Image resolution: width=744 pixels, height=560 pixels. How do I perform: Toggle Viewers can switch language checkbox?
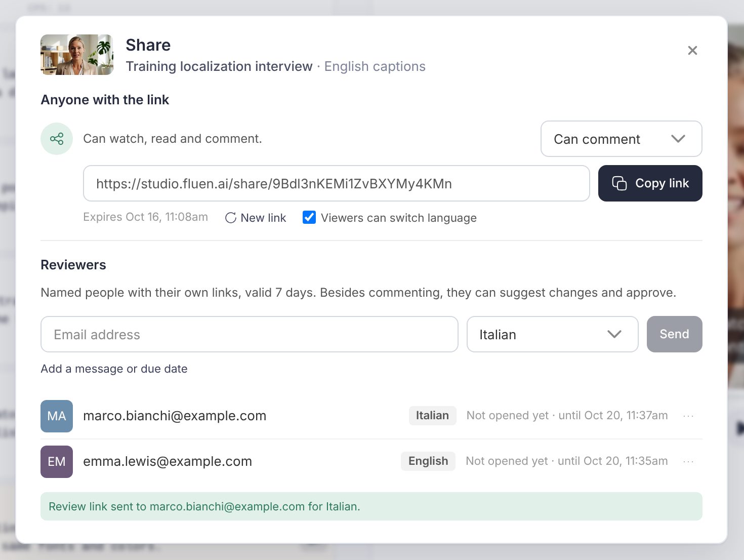(x=309, y=217)
